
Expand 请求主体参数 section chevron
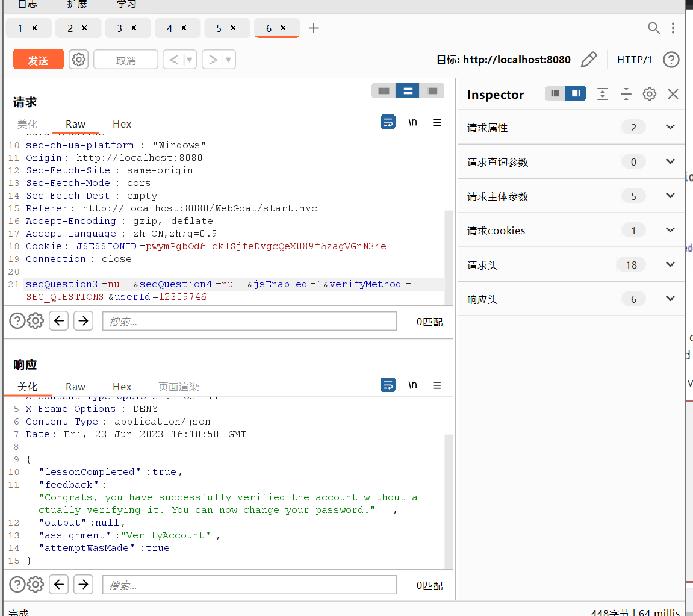coord(670,196)
